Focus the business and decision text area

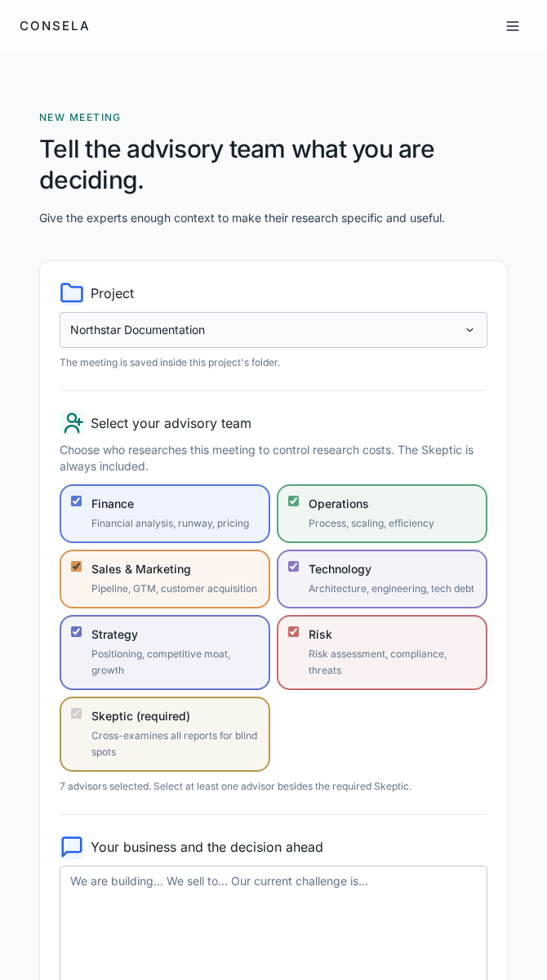(273, 923)
